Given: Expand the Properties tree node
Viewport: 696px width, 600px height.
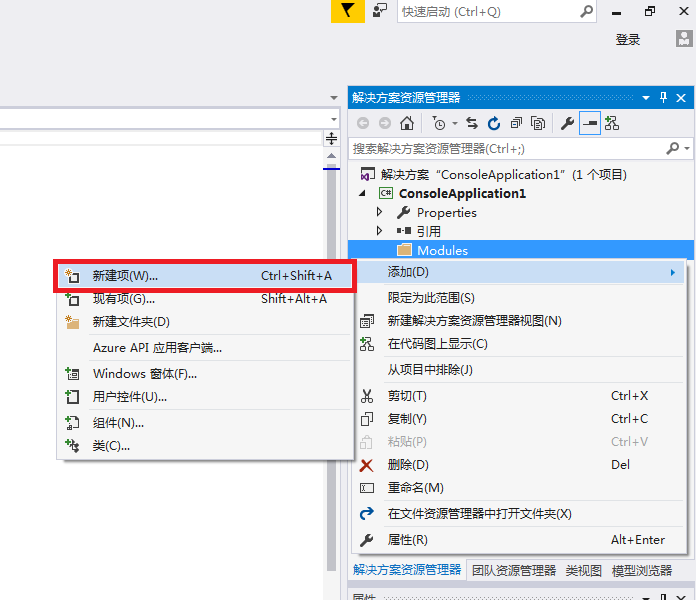Looking at the screenshot, I should [379, 212].
